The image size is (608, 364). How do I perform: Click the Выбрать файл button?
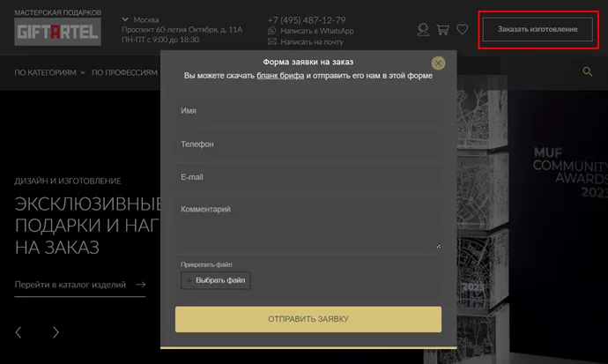point(216,280)
